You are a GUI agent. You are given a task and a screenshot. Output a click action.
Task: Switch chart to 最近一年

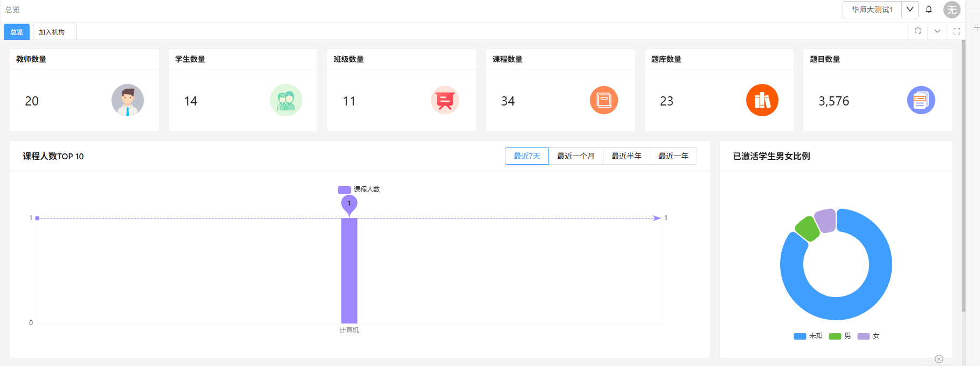[673, 156]
